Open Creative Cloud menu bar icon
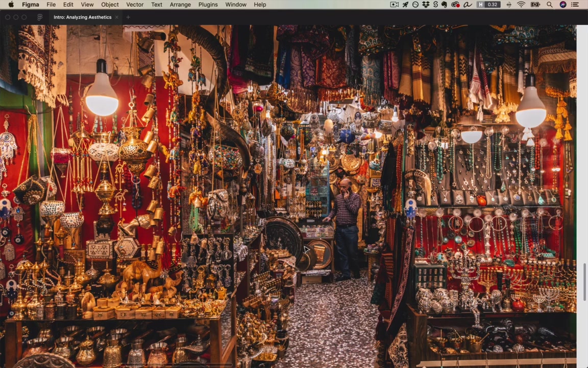 coord(455,5)
